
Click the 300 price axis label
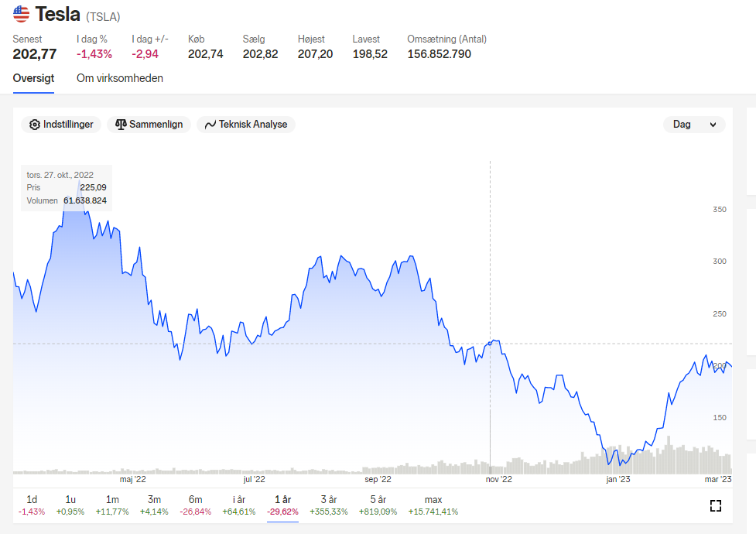pyautogui.click(x=720, y=261)
